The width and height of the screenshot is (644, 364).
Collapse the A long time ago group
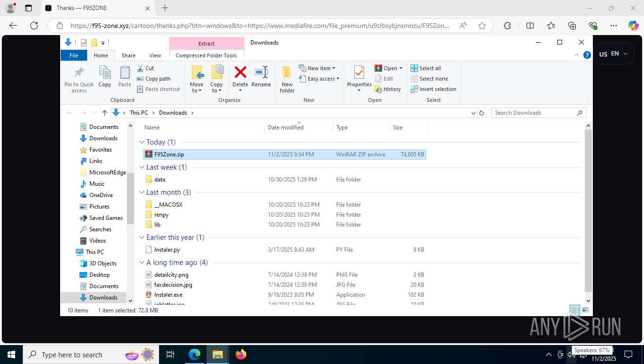click(142, 263)
